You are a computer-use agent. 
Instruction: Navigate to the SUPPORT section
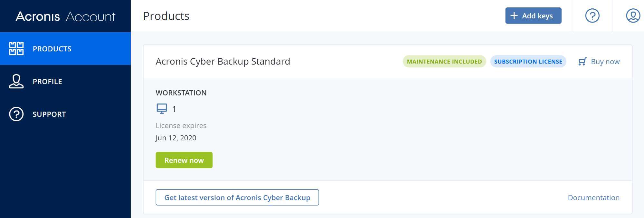click(x=65, y=114)
